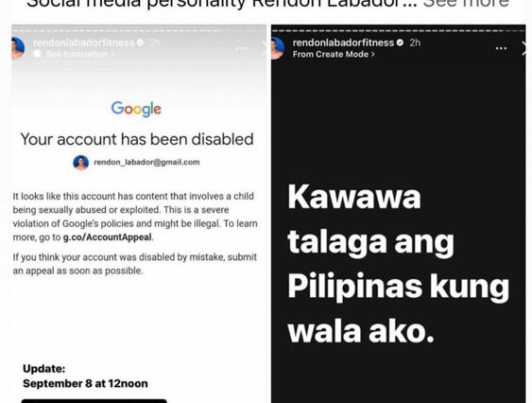Open the left Google disabled screenshot image
The height and width of the screenshot is (403, 532).
[138, 214]
